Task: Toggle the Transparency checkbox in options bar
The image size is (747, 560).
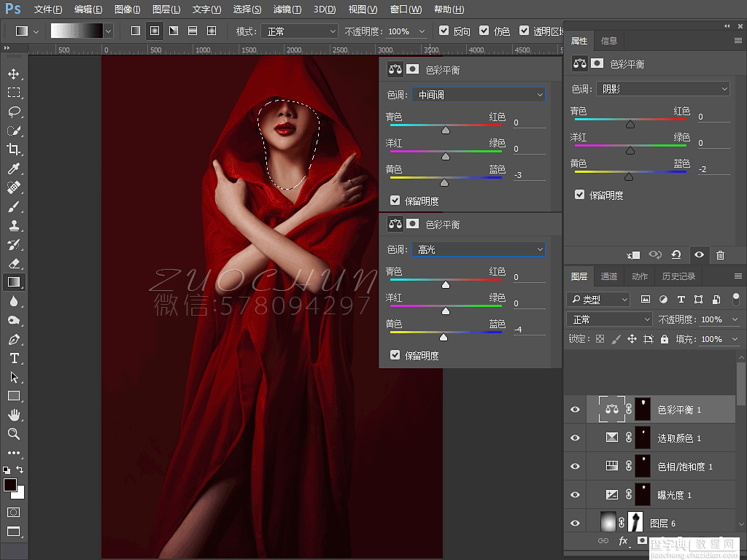Action: coord(524,31)
